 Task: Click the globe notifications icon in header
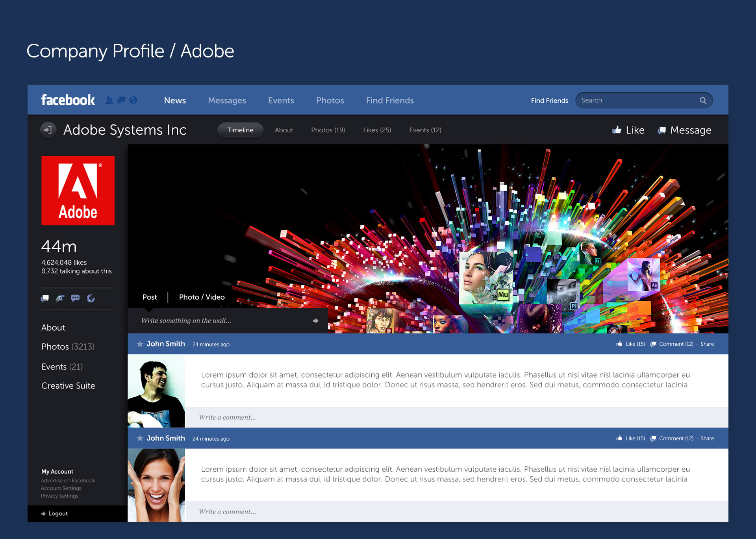point(133,100)
